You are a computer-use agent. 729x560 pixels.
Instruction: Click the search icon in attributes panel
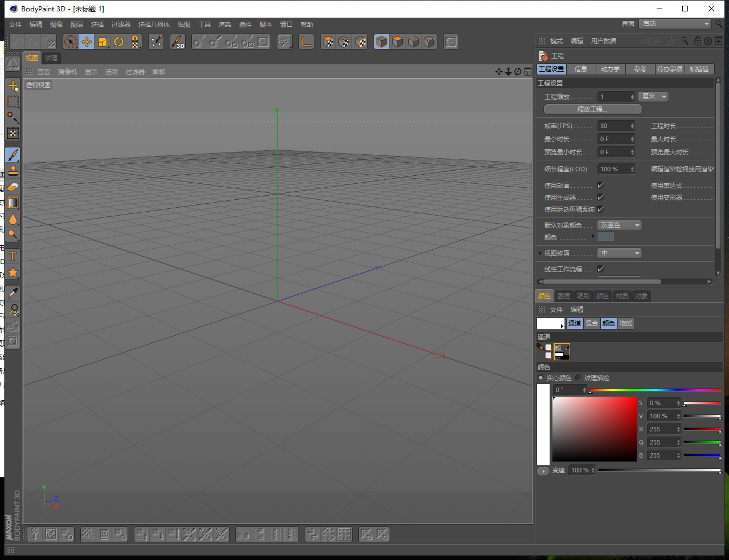pos(685,41)
